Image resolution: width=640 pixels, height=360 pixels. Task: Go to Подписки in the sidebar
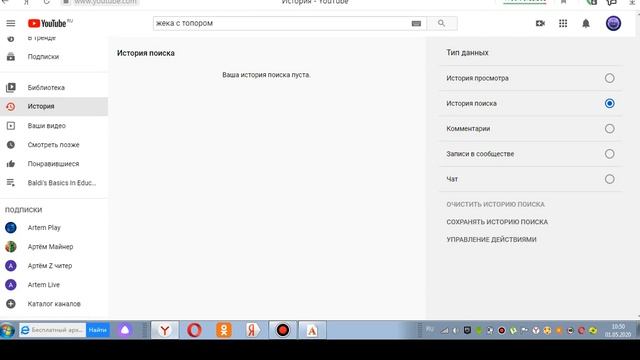tap(43, 57)
